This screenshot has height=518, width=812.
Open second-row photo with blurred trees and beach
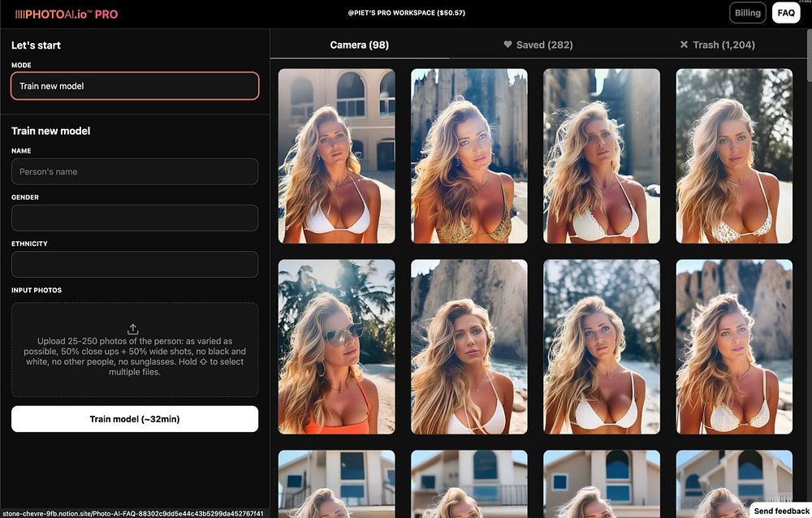(x=602, y=347)
